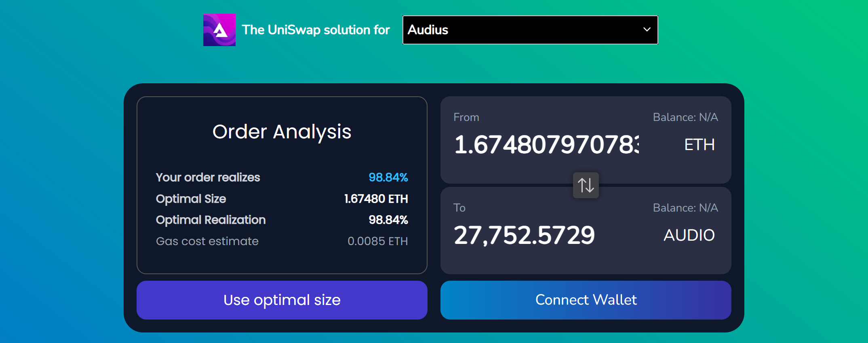Viewport: 868px width, 343px height.
Task: Click the Optimal Realization label
Action: [x=211, y=220]
